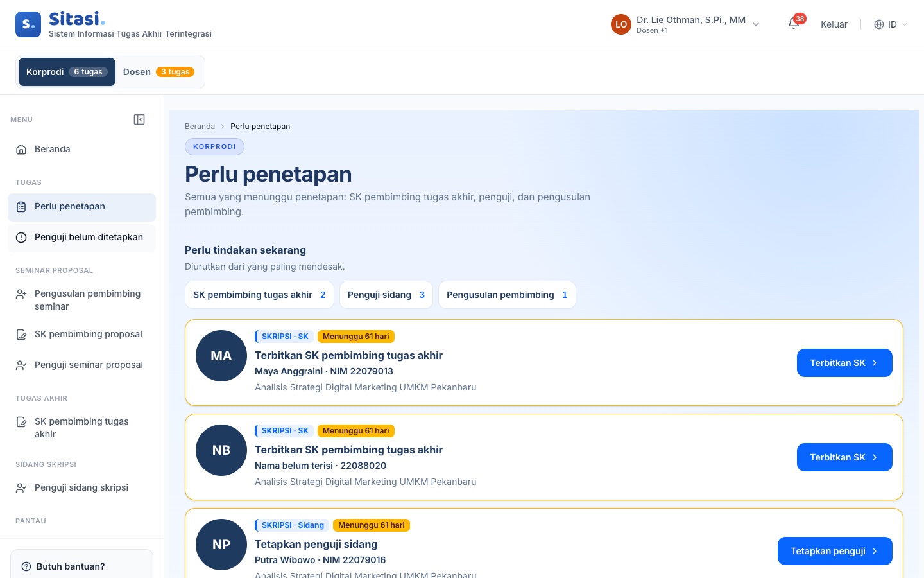924x578 pixels.
Task: Open Beranda from the sidebar menu
Action: point(81,150)
